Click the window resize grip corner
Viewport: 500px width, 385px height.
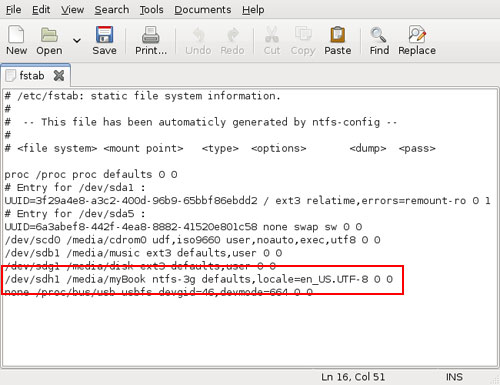click(x=495, y=380)
